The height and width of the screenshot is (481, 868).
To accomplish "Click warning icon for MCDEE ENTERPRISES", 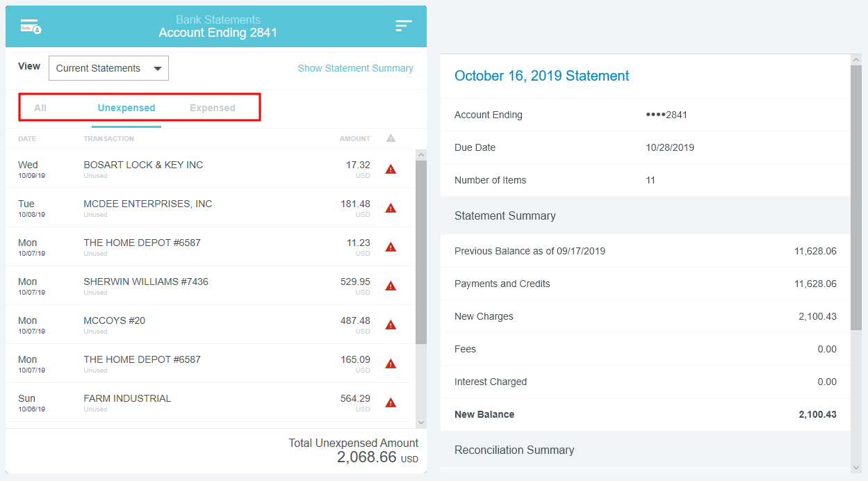I will point(391,208).
